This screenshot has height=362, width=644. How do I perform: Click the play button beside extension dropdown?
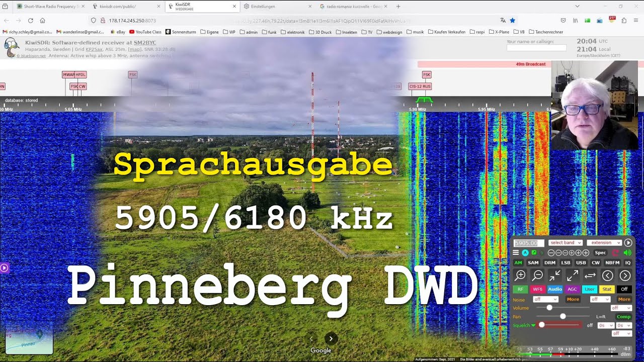point(628,243)
